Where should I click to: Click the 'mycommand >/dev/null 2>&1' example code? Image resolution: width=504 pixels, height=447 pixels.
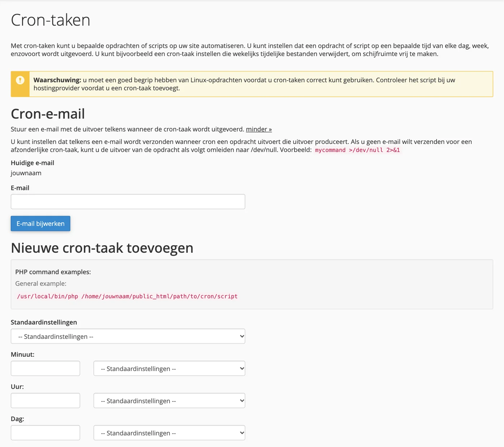[x=357, y=150]
